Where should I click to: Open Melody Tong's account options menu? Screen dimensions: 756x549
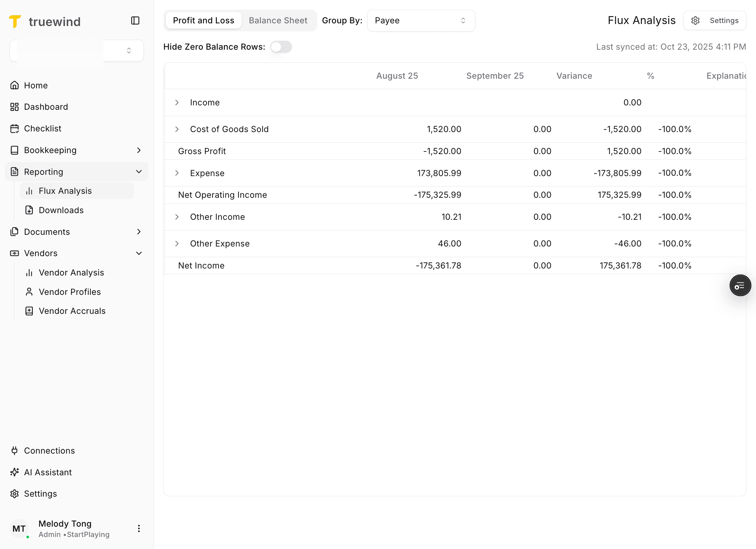click(139, 529)
